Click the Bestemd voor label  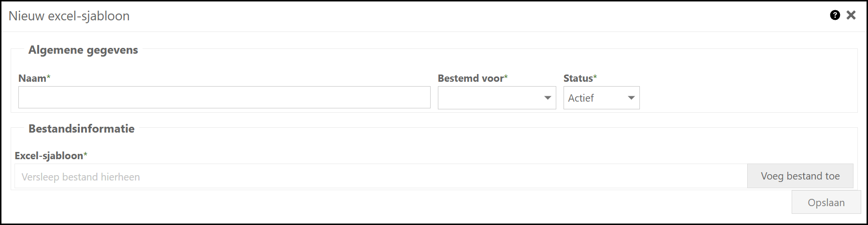point(470,78)
